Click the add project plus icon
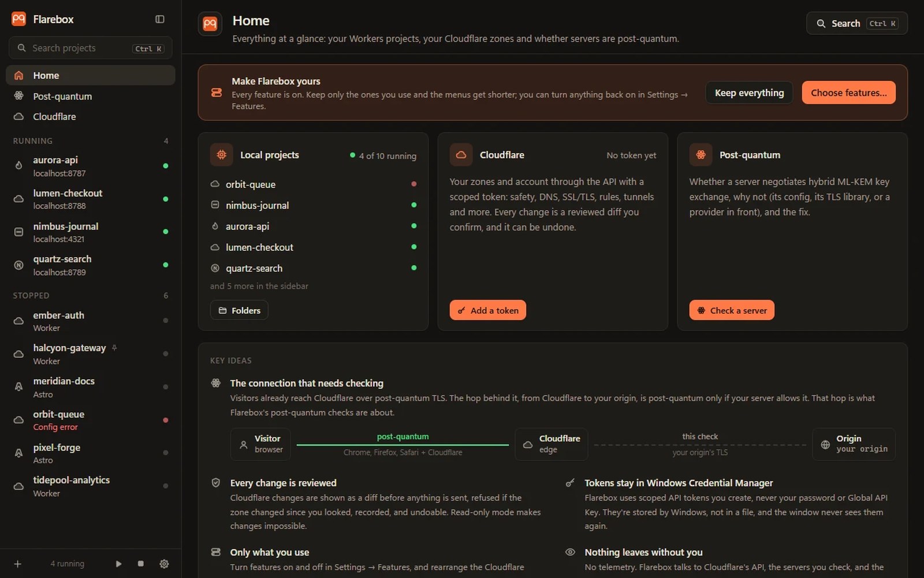Viewport: 924px width, 578px height. point(18,564)
